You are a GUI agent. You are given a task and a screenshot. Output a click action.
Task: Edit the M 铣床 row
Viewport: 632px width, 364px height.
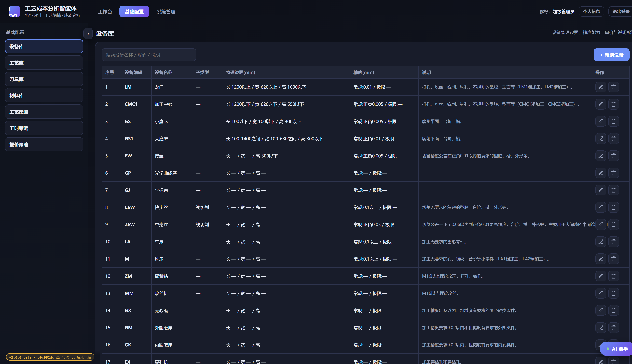[600, 259]
